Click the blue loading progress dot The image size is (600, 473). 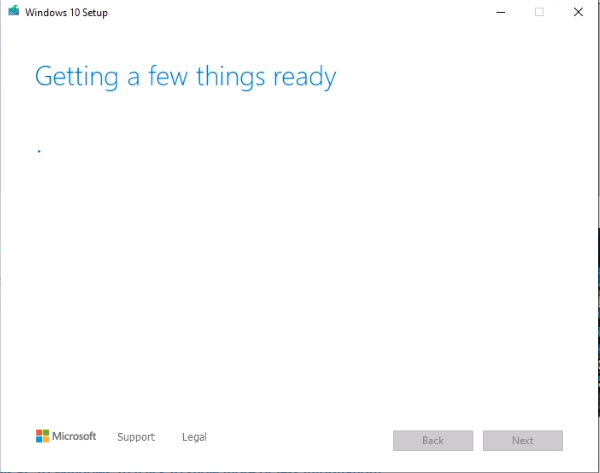click(39, 151)
